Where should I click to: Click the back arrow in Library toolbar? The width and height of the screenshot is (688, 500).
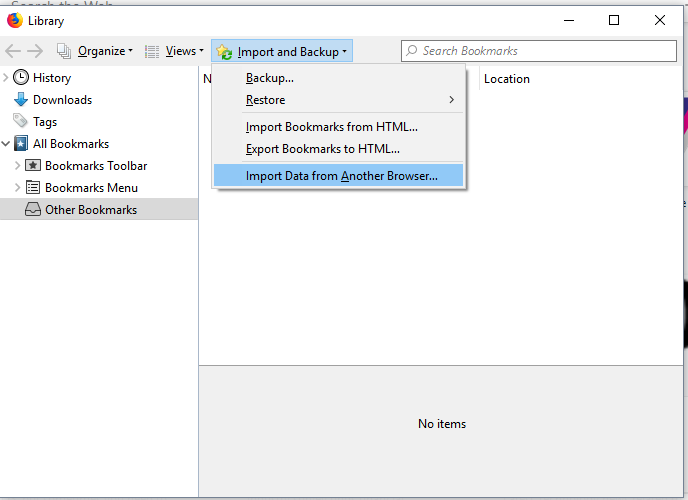[x=13, y=51]
